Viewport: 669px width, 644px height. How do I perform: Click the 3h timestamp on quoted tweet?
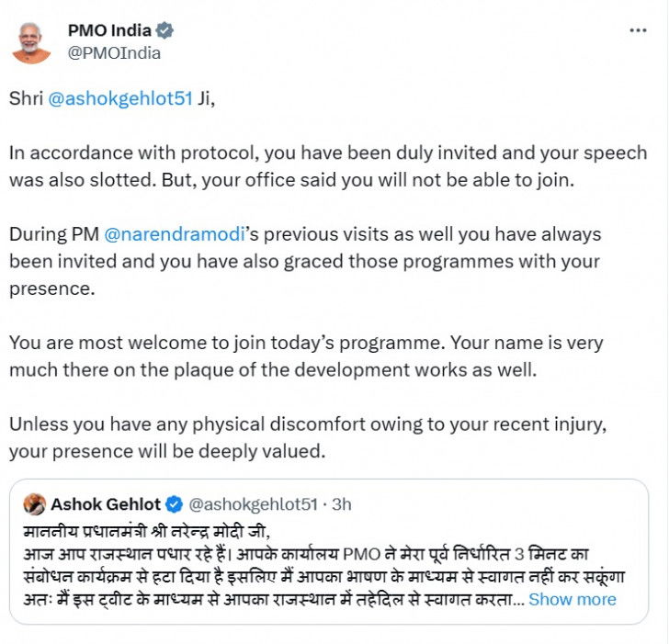pyautogui.click(x=342, y=504)
